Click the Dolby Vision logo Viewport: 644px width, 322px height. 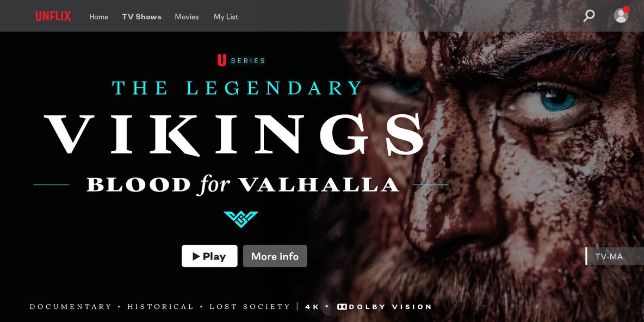[x=384, y=307]
